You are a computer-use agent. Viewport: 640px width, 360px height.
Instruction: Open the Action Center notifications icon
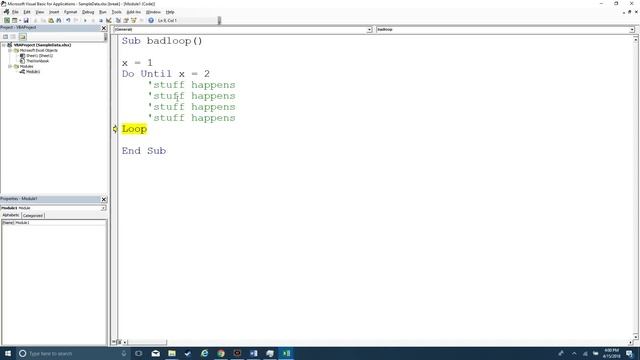point(629,353)
